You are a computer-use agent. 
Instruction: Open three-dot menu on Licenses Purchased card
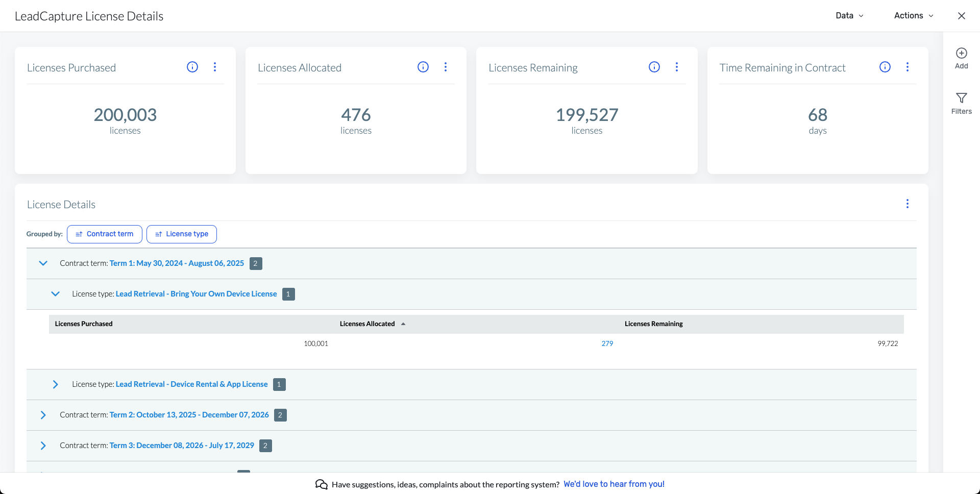[x=215, y=67]
